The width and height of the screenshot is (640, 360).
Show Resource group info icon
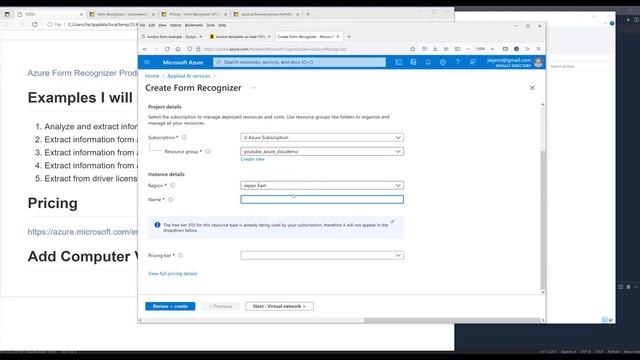pyautogui.click(x=208, y=151)
